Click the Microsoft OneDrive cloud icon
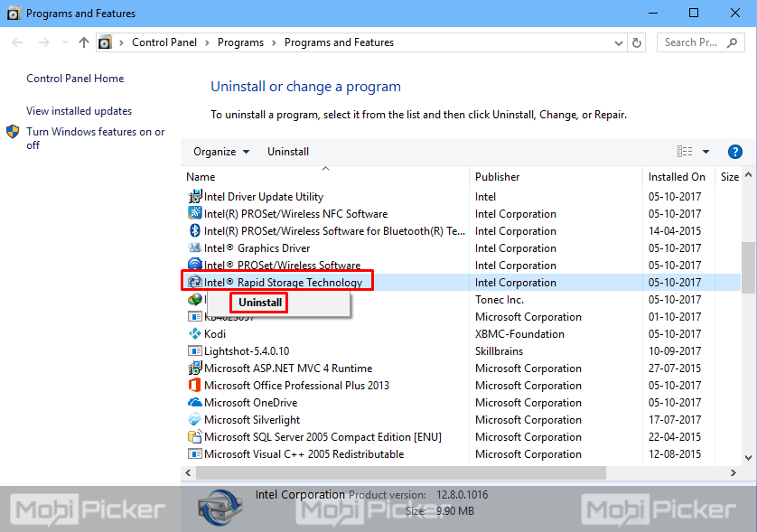 pos(194,402)
